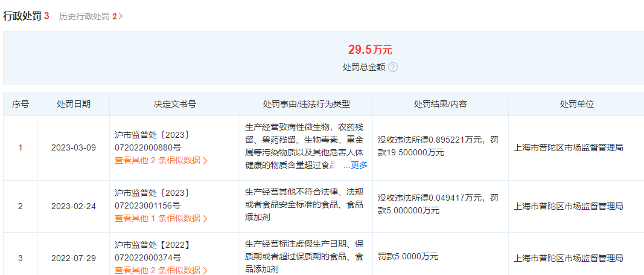Select the 处罚事由/违法行为类型 column header
The image size is (644, 275).
pyautogui.click(x=306, y=104)
